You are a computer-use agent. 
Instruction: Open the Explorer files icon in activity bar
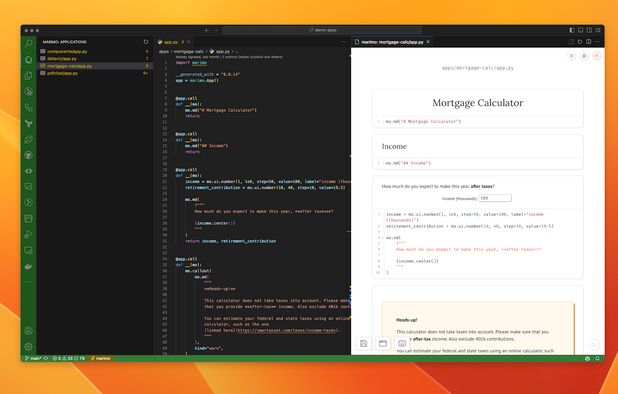click(28, 75)
